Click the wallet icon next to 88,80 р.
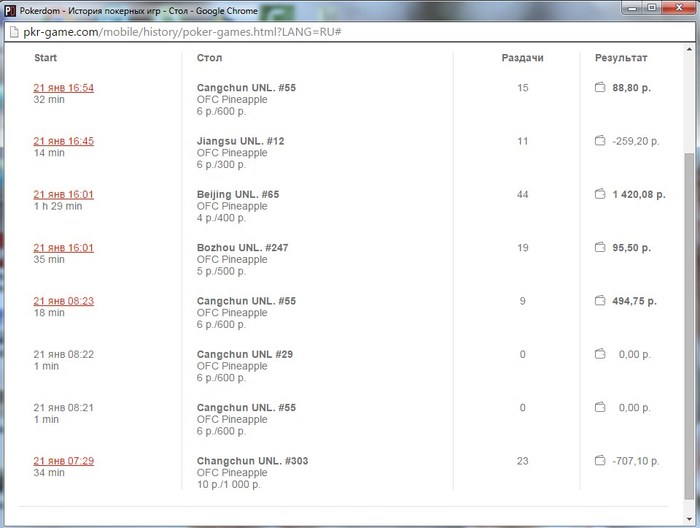This screenshot has height=528, width=700. coord(600,87)
